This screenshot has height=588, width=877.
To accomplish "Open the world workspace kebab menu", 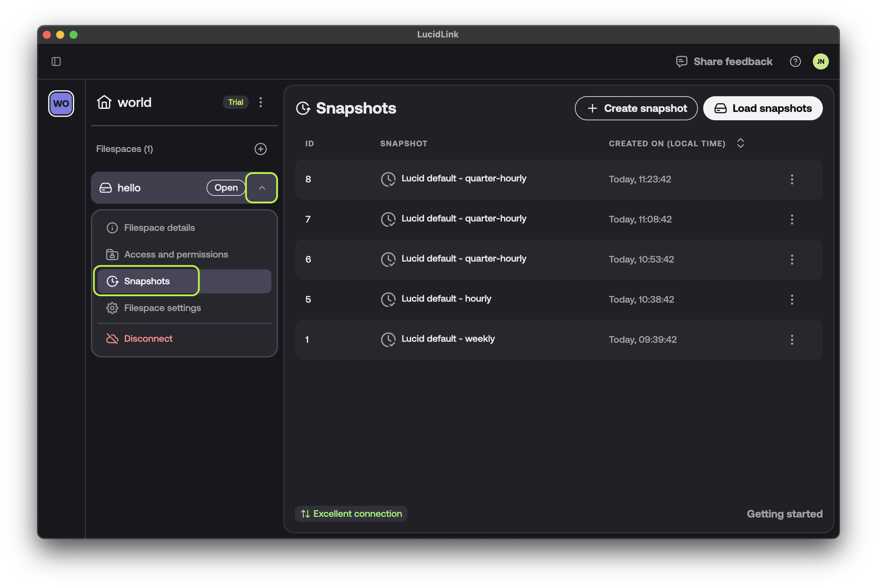I will (x=261, y=102).
